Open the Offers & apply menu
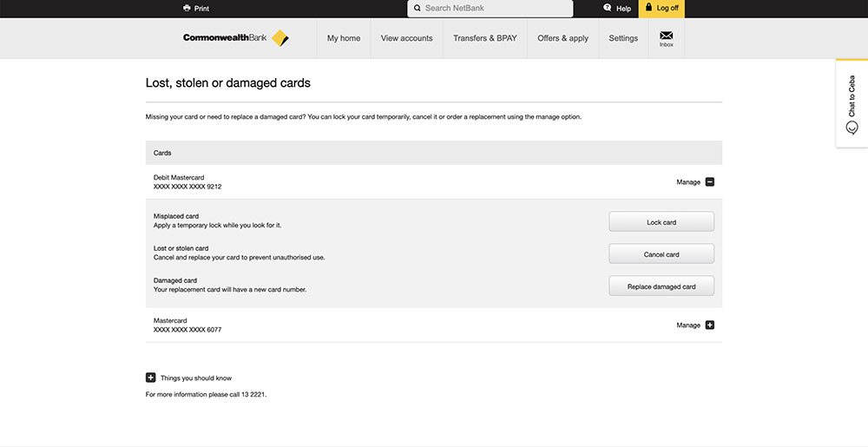Screen dimensions: 868x447 pyautogui.click(x=563, y=38)
